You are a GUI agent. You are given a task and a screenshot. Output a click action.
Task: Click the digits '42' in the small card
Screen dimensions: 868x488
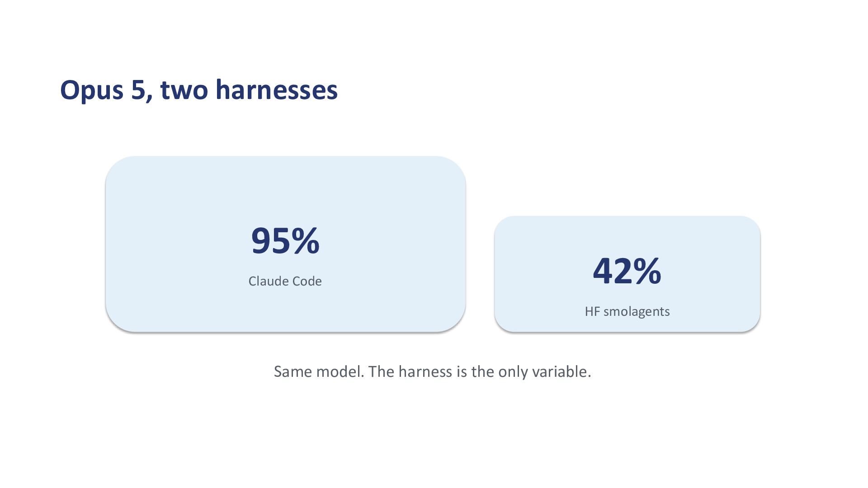[612, 271]
